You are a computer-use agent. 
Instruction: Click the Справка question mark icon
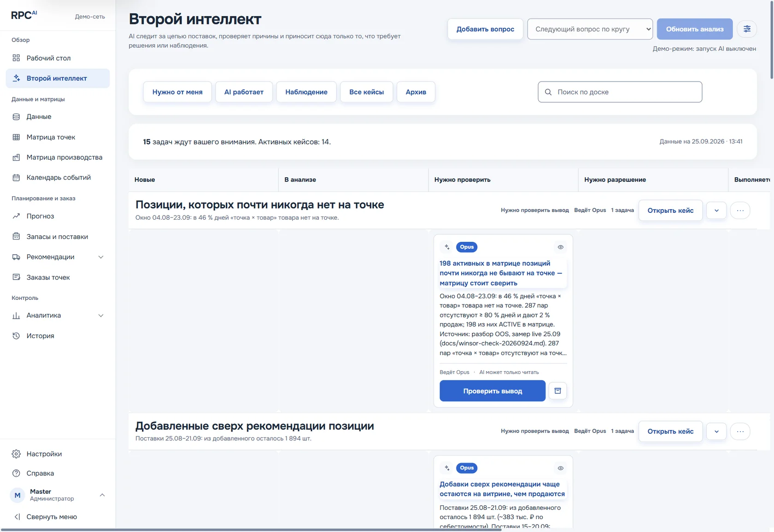click(16, 474)
